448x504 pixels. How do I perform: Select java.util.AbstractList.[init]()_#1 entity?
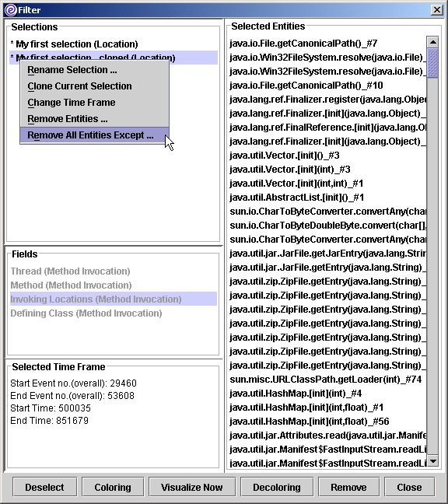coord(297,198)
